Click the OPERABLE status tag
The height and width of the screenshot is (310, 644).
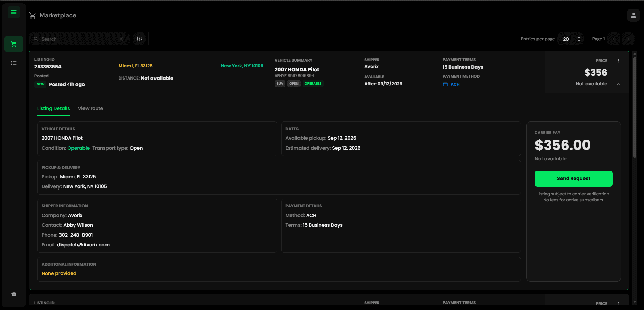point(313,84)
